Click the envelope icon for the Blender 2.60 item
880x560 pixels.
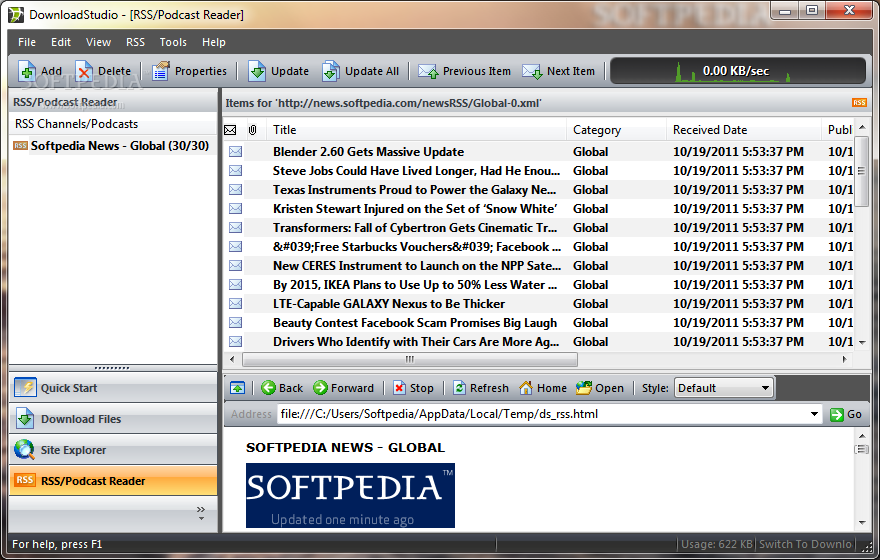[x=236, y=152]
